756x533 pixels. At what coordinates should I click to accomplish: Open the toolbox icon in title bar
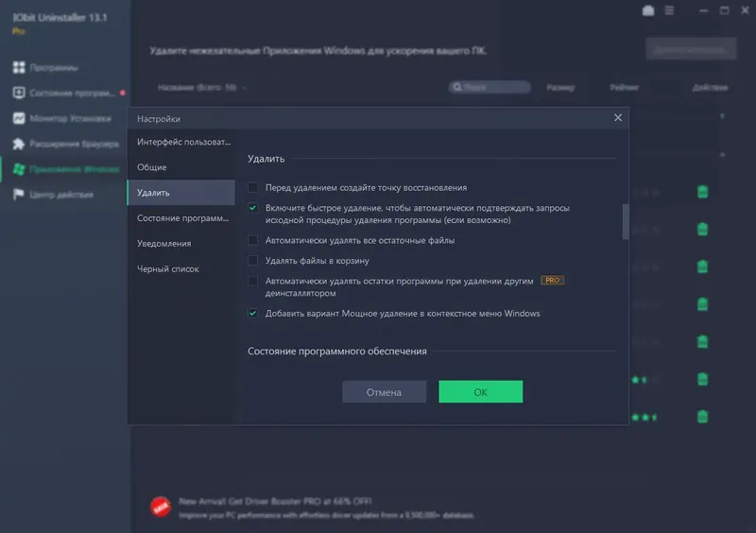648,10
